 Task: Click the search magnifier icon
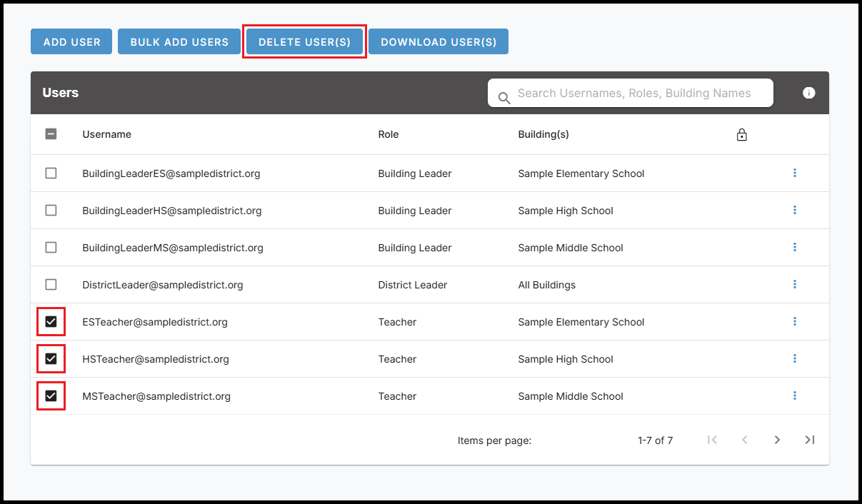pos(504,98)
